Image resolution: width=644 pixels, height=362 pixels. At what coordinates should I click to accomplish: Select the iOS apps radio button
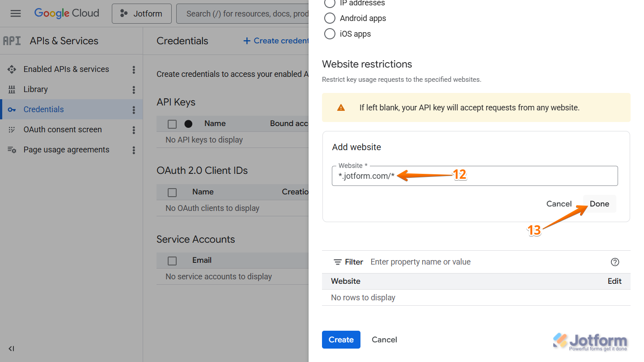pos(330,34)
